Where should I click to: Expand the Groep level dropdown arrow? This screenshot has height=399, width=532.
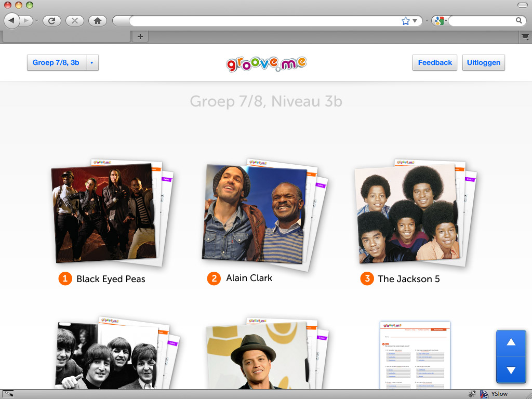tap(92, 63)
